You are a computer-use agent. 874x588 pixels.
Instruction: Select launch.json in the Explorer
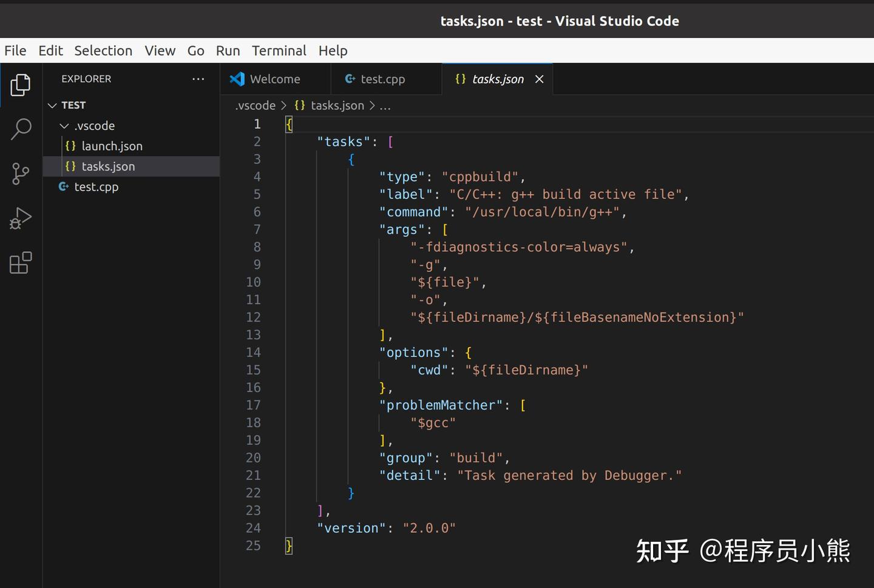112,146
